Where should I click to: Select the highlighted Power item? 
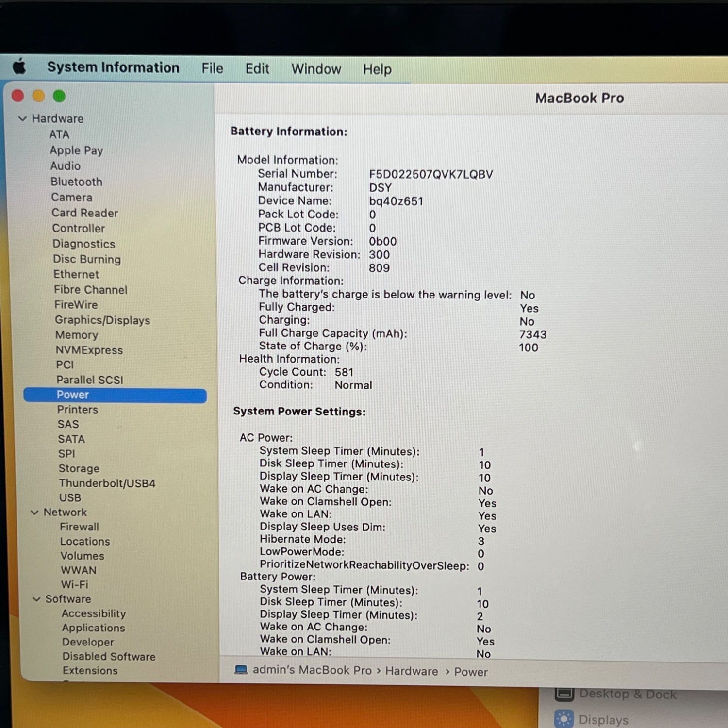click(115, 395)
